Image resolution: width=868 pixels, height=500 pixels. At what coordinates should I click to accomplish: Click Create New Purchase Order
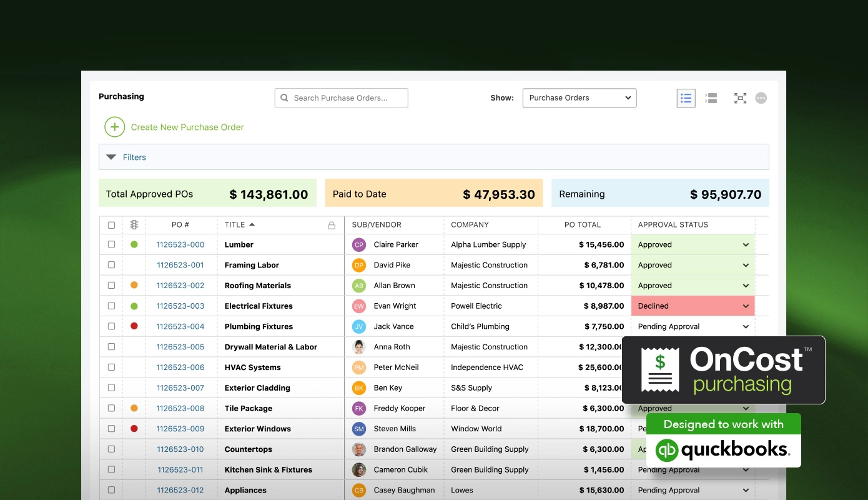(x=187, y=127)
